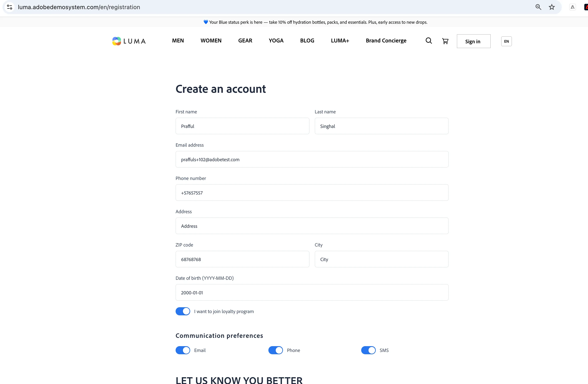
Task: Open the EN language selector
Action: (x=506, y=41)
